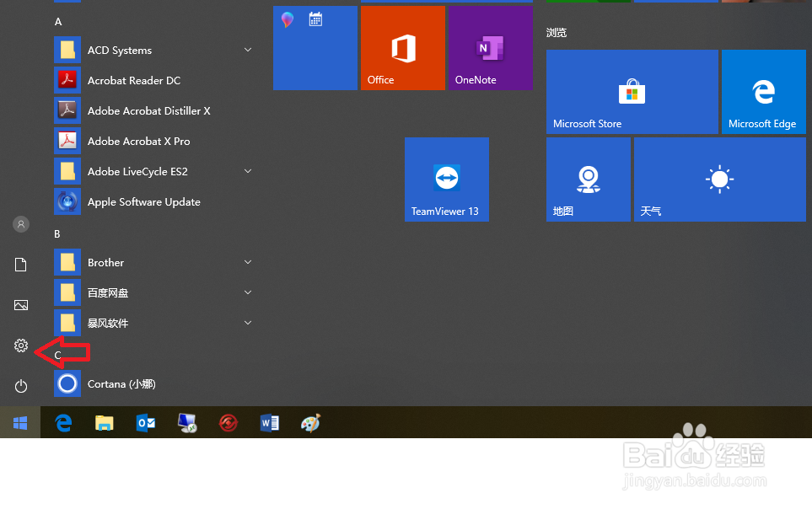Select the 百度网盘 folder entry
The image size is (812, 509).
coord(155,292)
